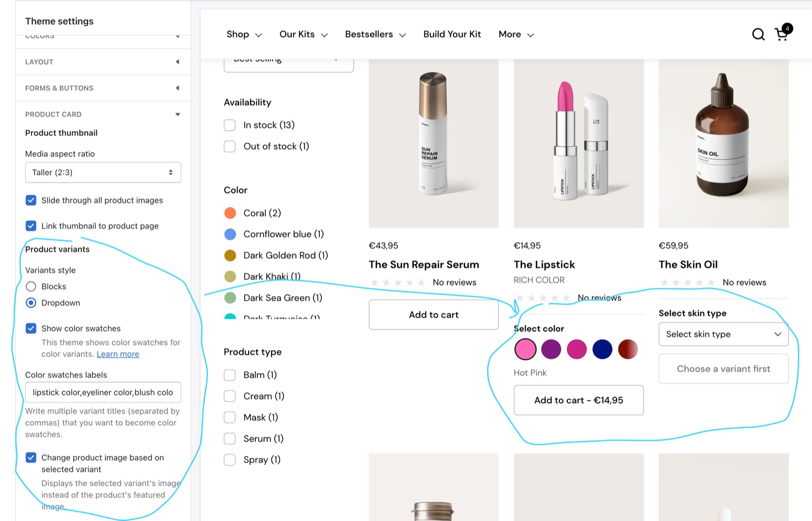Open the Our Kits menu
Screen dimensions: 812x521
(303, 34)
